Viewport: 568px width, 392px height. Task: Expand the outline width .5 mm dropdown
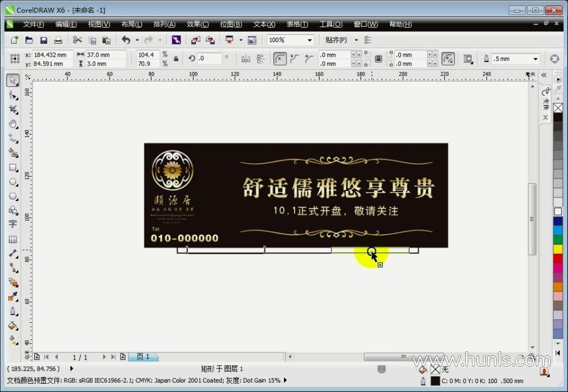(x=535, y=59)
